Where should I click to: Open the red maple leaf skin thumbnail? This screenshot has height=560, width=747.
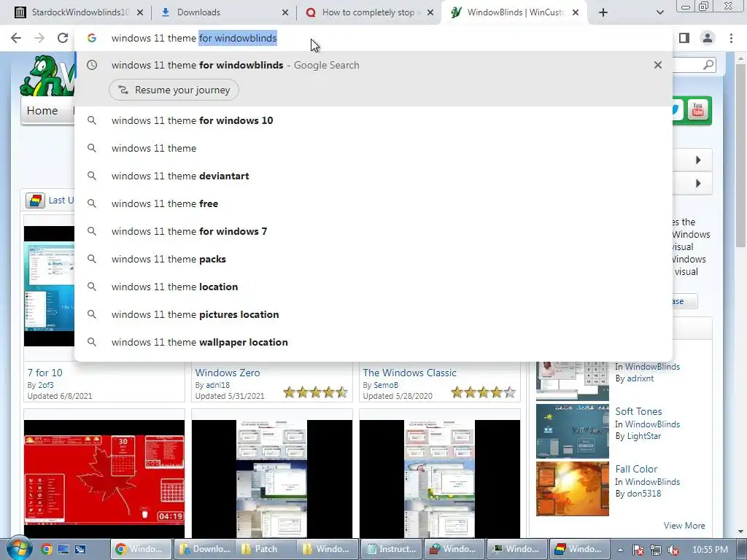104,478
